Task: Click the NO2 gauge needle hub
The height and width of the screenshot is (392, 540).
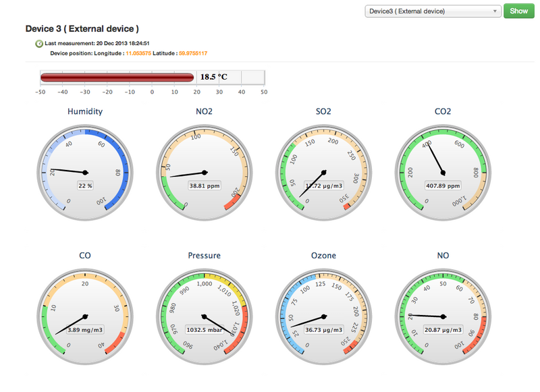Action: 205,173
